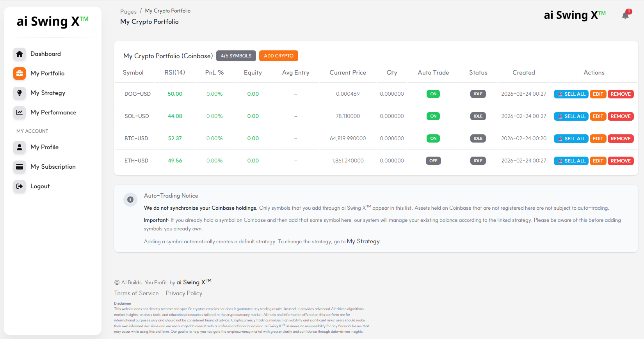
Task: Click the DOG-USD symbol cell
Action: coord(137,94)
